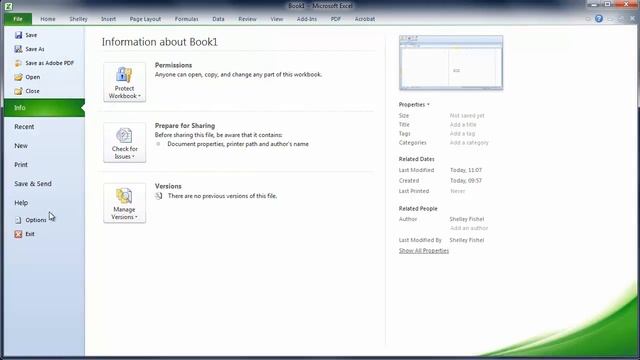Click 'Information about Book1' title
Image resolution: width=640 pixels, height=360 pixels.
click(x=160, y=42)
